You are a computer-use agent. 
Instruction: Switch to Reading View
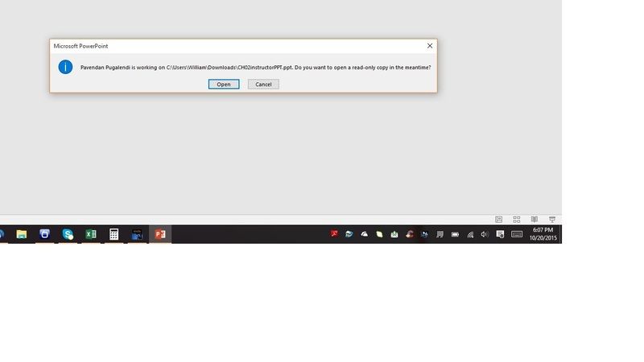point(535,220)
